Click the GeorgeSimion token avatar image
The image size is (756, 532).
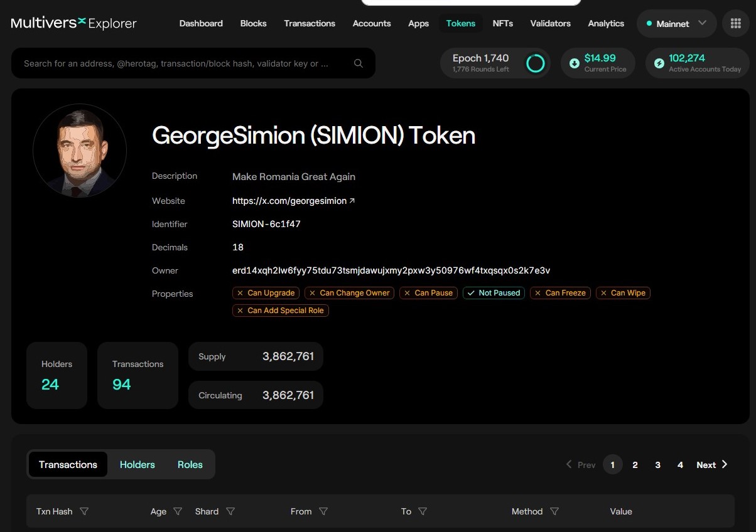tap(80, 151)
